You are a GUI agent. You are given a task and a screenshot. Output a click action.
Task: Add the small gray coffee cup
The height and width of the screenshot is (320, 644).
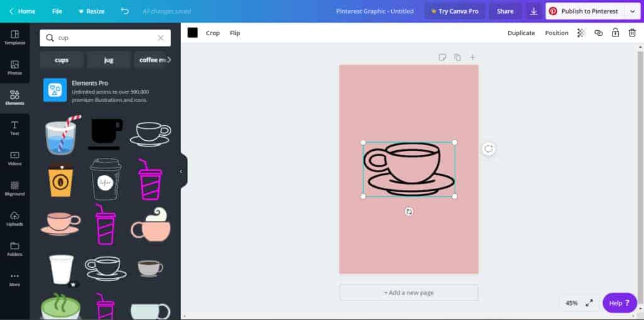(150, 268)
